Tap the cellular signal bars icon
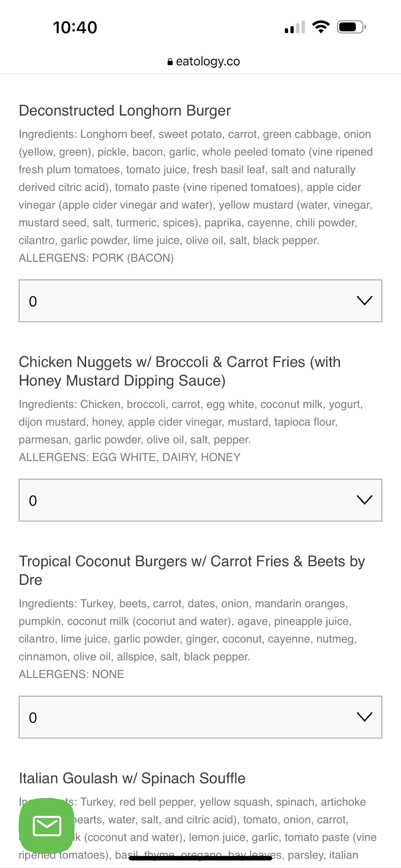 (x=295, y=27)
